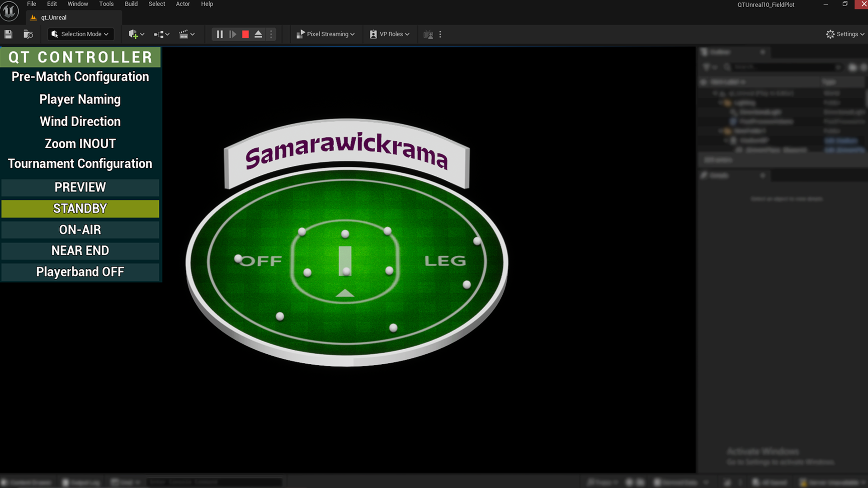
Task: Open the Settings dropdown
Action: 845,34
